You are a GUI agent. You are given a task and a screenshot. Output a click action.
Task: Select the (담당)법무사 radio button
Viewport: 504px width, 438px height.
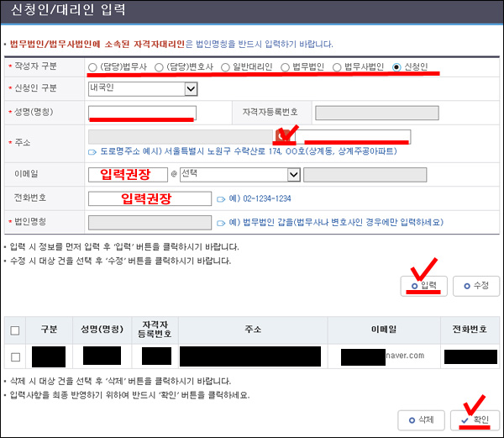(92, 67)
